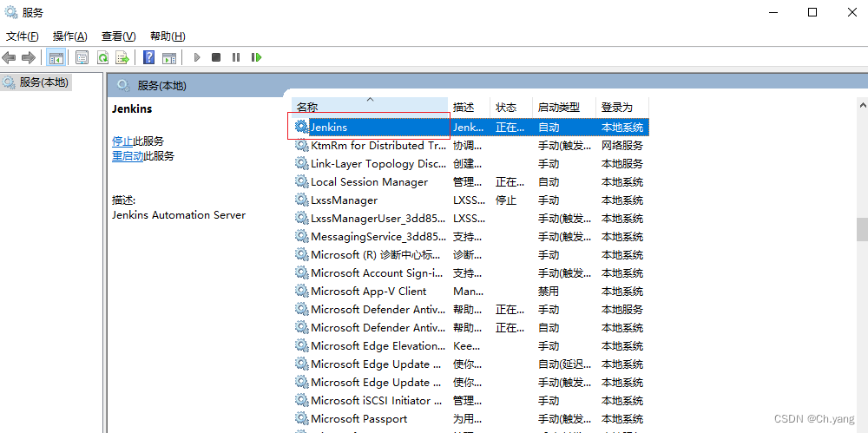
Task: Click the 停止 service link
Action: click(122, 141)
